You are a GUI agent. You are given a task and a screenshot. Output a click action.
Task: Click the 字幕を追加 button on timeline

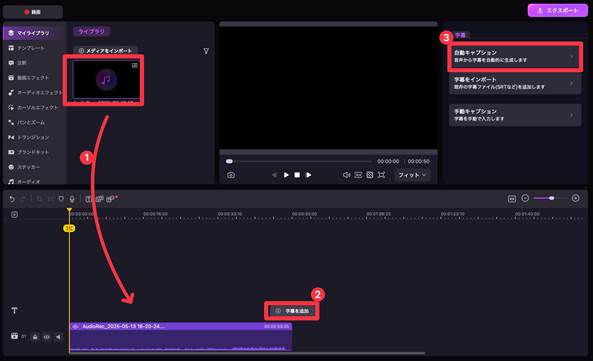click(292, 311)
